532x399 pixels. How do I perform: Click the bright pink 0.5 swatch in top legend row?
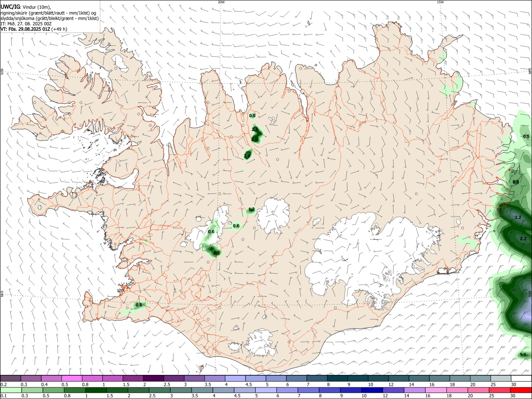[72, 379]
